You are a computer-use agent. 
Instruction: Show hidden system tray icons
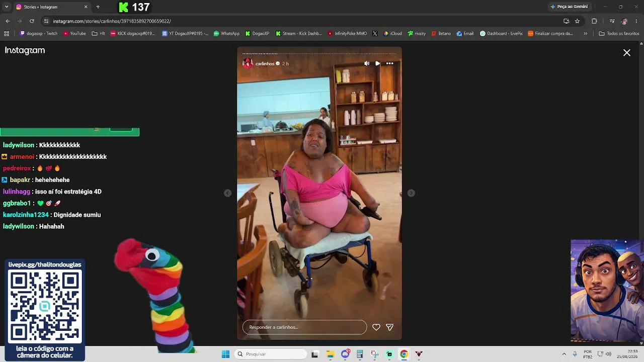pyautogui.click(x=564, y=354)
